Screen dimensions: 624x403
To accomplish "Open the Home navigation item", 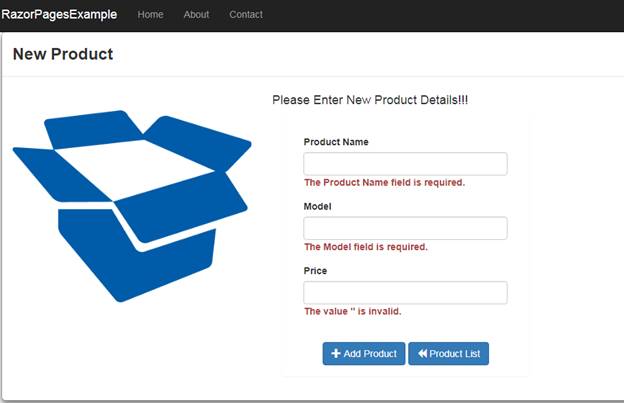I will coord(150,15).
